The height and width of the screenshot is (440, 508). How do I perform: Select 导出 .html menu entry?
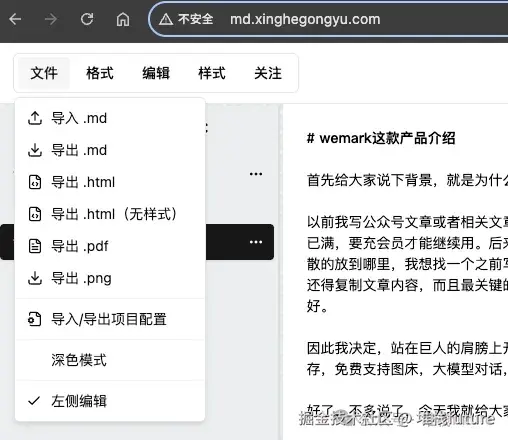[x=110, y=182]
